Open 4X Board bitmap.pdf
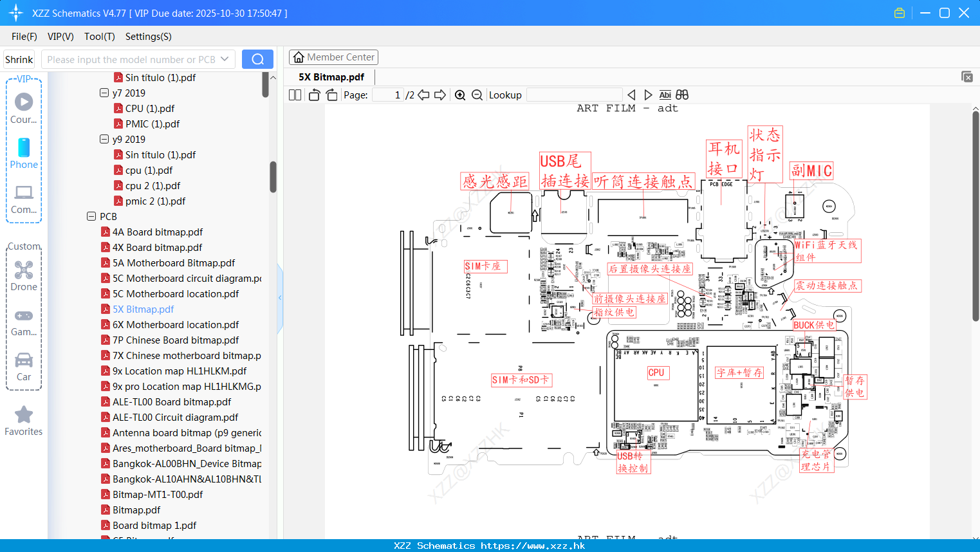This screenshot has height=552, width=980. pos(157,247)
